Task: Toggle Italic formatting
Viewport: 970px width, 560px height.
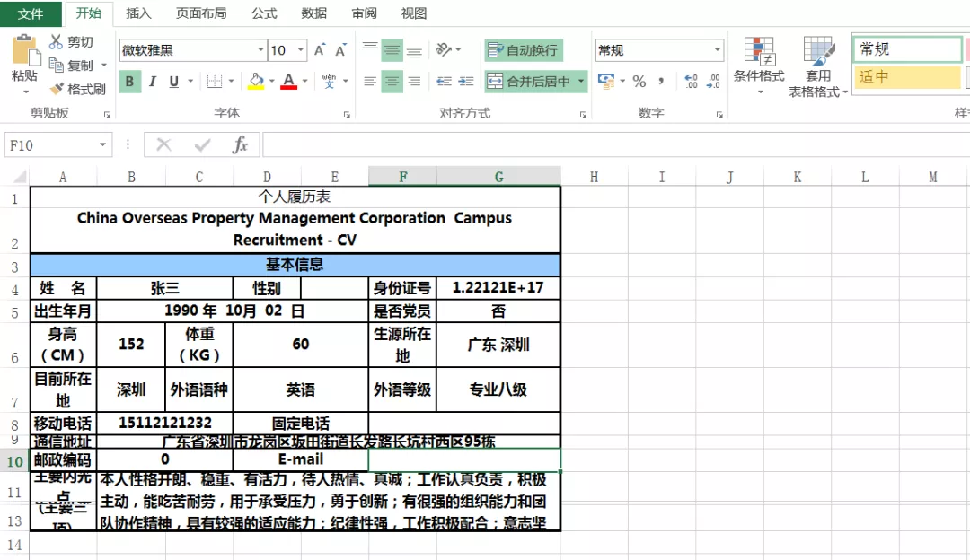Action: [x=152, y=81]
